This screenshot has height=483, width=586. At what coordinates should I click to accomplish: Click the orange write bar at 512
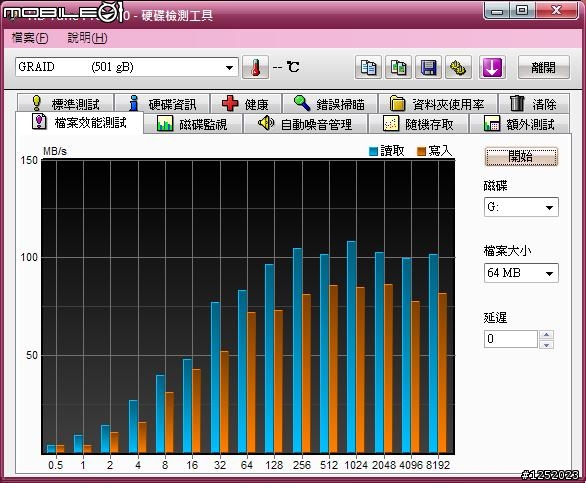333,369
